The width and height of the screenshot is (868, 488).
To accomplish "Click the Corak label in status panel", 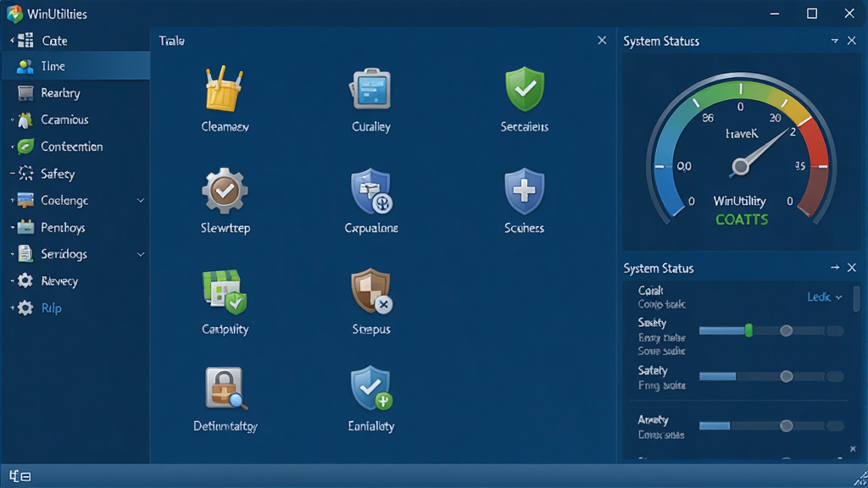I will 650,291.
